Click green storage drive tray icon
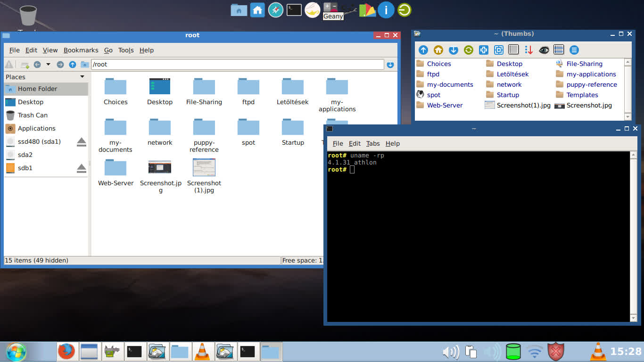The width and height of the screenshot is (644, 362). tap(513, 352)
